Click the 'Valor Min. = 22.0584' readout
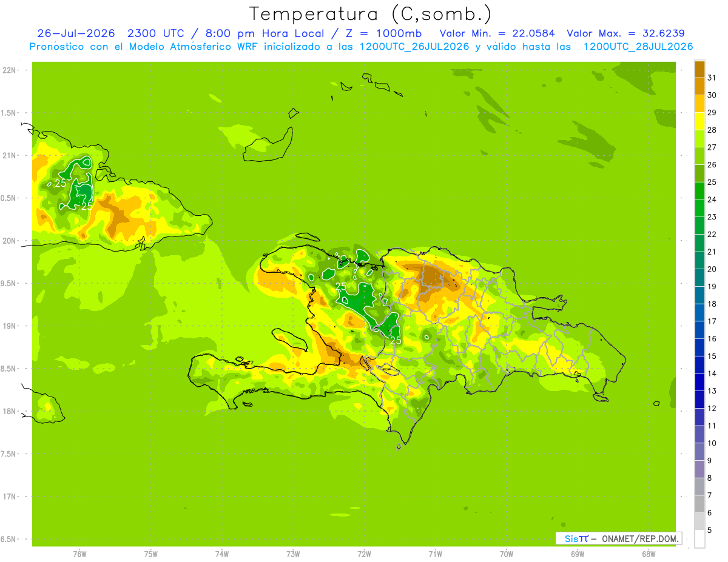The height and width of the screenshot is (562, 728). [x=497, y=33]
